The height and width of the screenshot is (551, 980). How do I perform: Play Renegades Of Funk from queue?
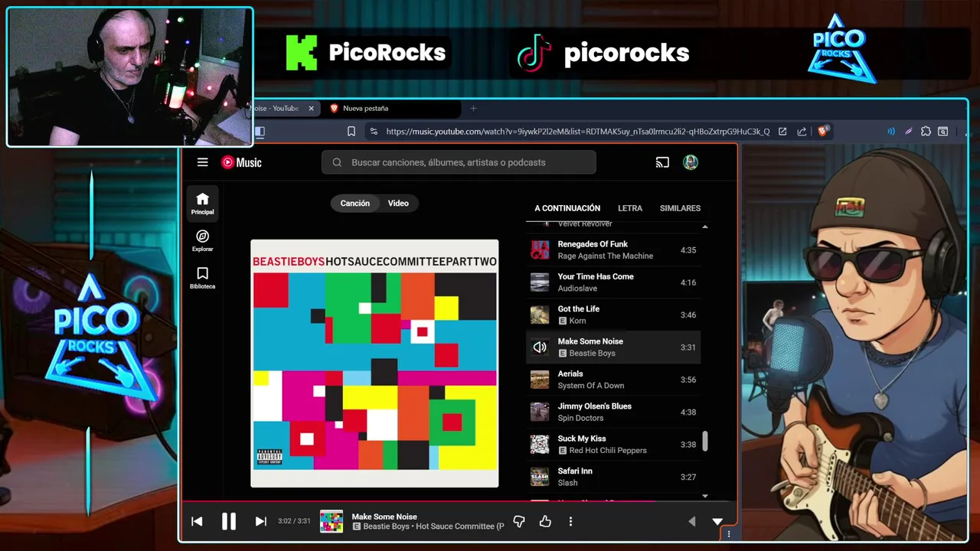613,250
